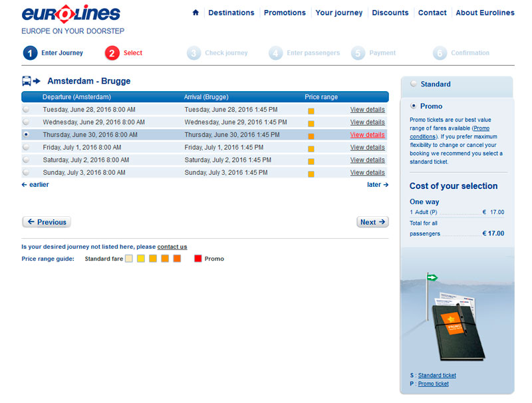Show later departures
532x403 pixels.
[x=378, y=184]
